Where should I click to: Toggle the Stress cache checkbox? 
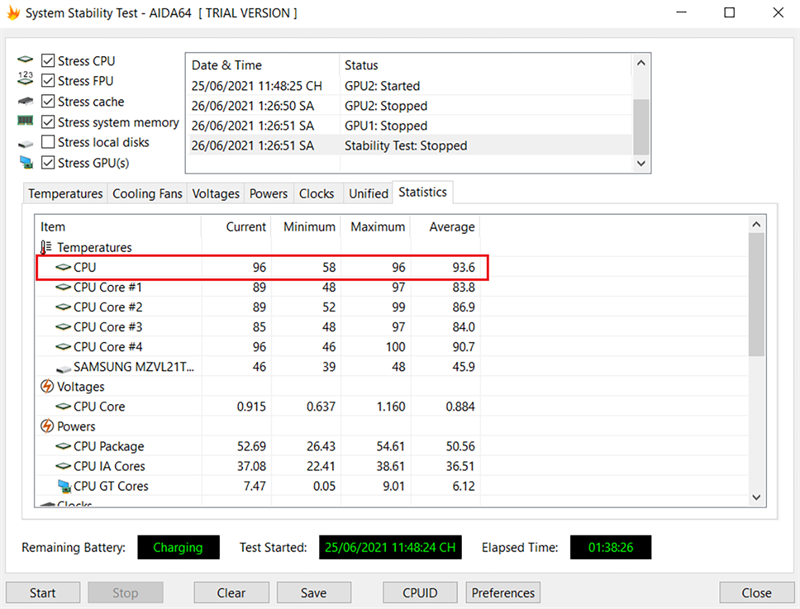[x=48, y=101]
